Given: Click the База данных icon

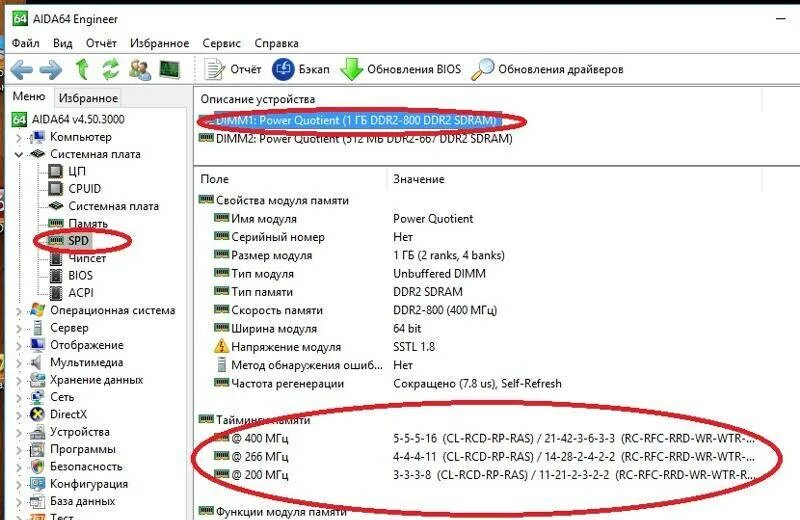Looking at the screenshot, I should tap(37, 502).
